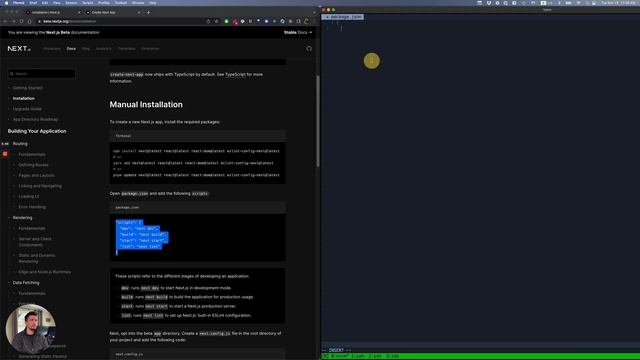
Task: Open the Enterprise nav item
Action: [150, 49]
